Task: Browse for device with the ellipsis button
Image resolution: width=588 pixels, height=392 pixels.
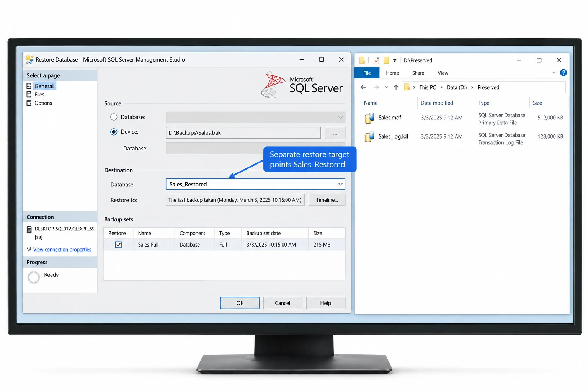Action: pyautogui.click(x=335, y=133)
